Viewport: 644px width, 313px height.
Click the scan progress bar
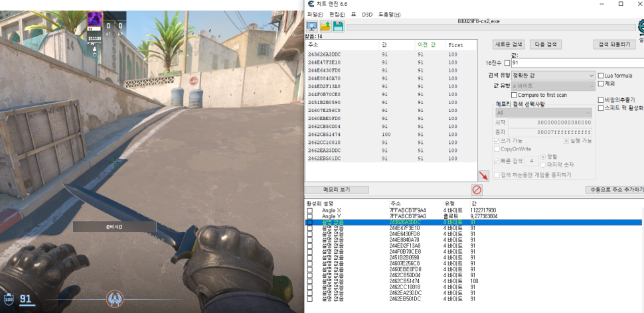coord(491,27)
